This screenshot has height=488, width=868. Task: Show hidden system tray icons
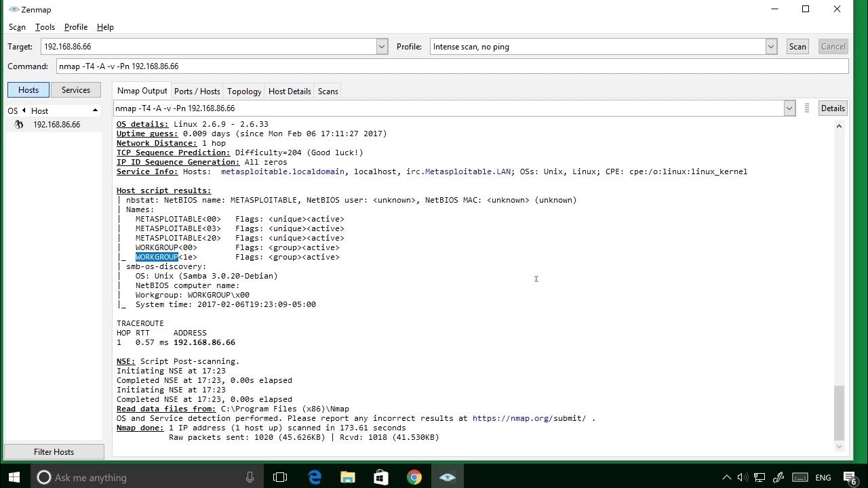point(726,477)
